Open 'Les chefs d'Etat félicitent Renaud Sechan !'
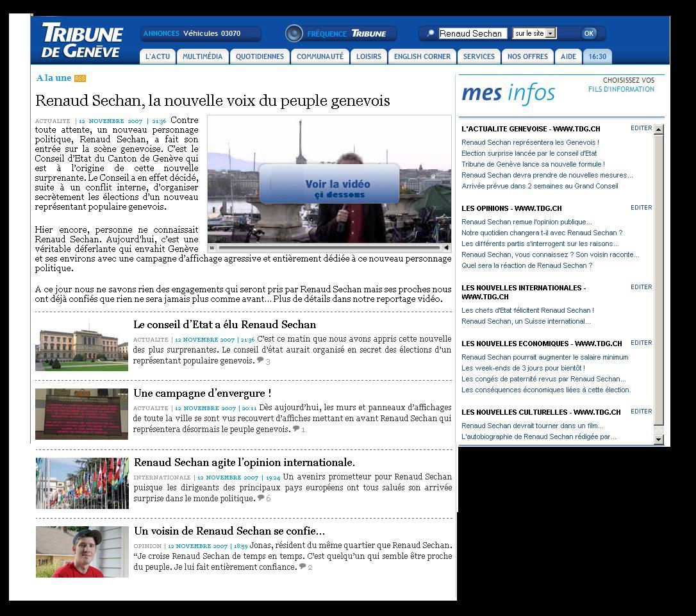The width and height of the screenshot is (696, 616). pyautogui.click(x=528, y=310)
